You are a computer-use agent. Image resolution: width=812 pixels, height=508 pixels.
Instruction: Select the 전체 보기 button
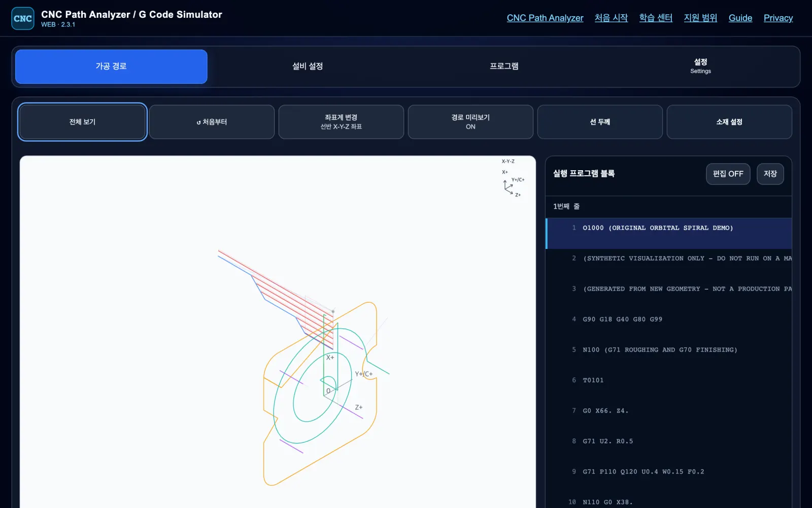[82, 122]
